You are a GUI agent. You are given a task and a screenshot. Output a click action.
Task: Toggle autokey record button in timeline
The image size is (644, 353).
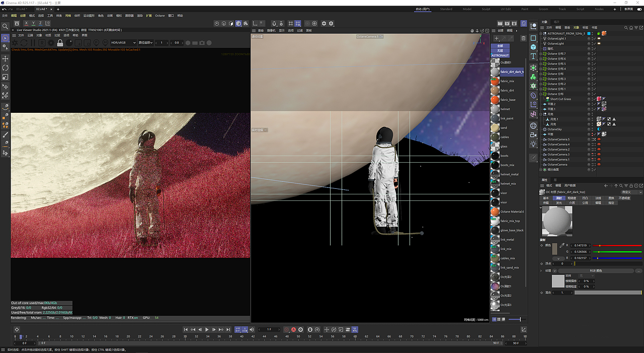tap(293, 329)
